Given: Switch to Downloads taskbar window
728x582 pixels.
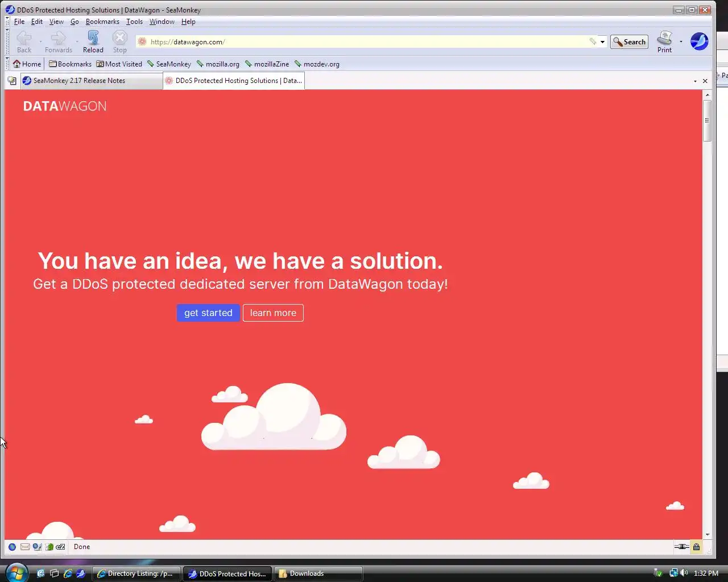Looking at the screenshot, I should pyautogui.click(x=318, y=573).
